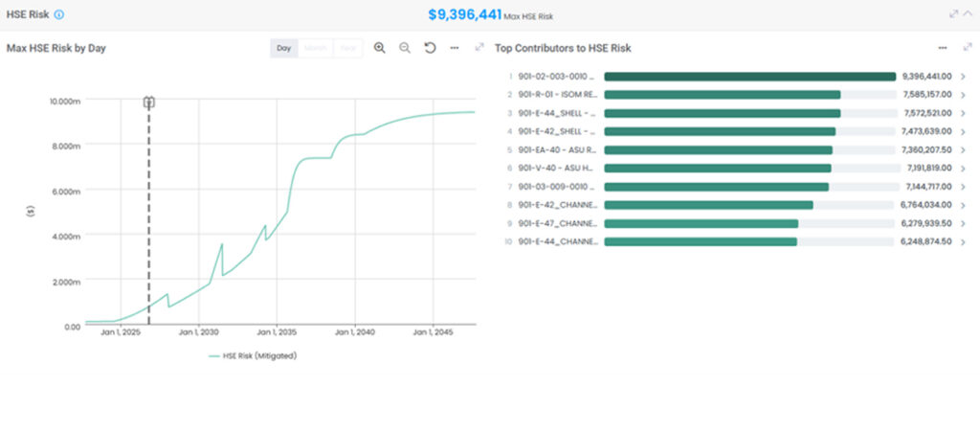Click the 10.000m y-axis label
Screen dimensions: 980x432
65,100
